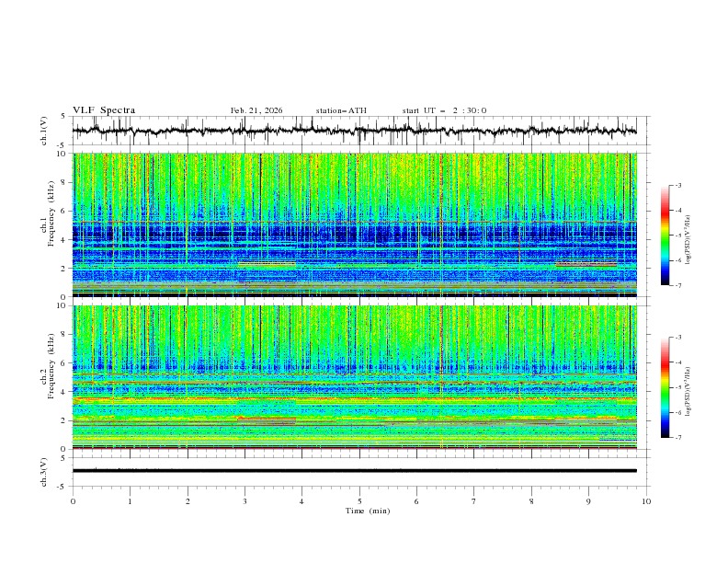Click the ch.2 spectrogram panel
This screenshot has width=728, height=563.
pyautogui.click(x=354, y=377)
